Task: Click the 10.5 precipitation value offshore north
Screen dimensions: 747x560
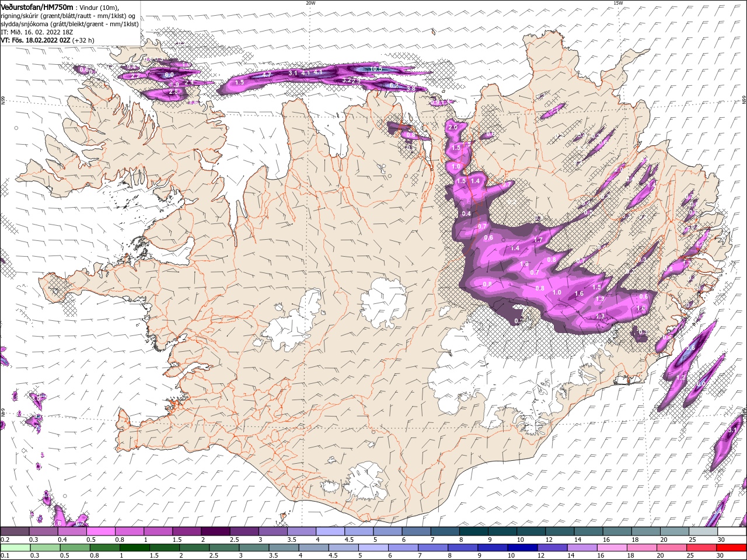Action: point(376,69)
